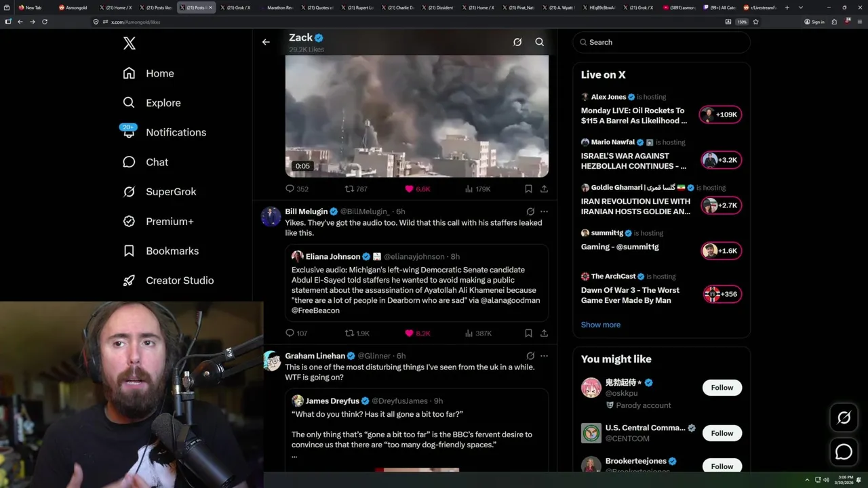Open Graham Linehan's profile name

(315, 356)
